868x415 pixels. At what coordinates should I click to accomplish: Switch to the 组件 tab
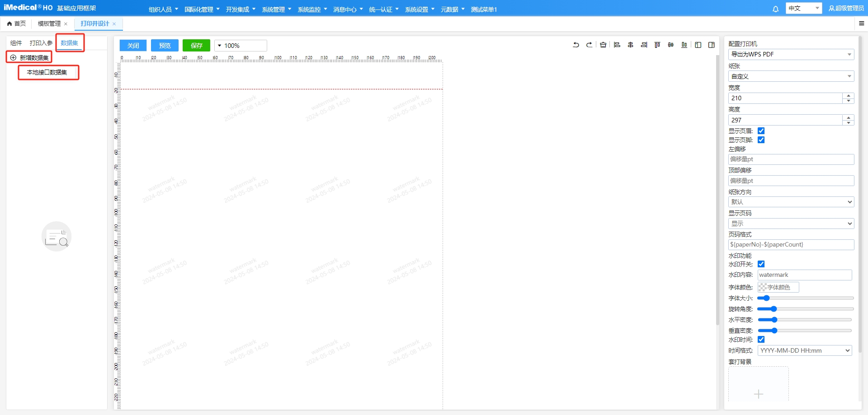tap(16, 43)
